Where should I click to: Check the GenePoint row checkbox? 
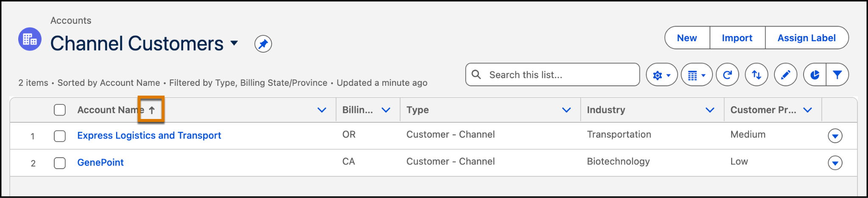point(60,163)
